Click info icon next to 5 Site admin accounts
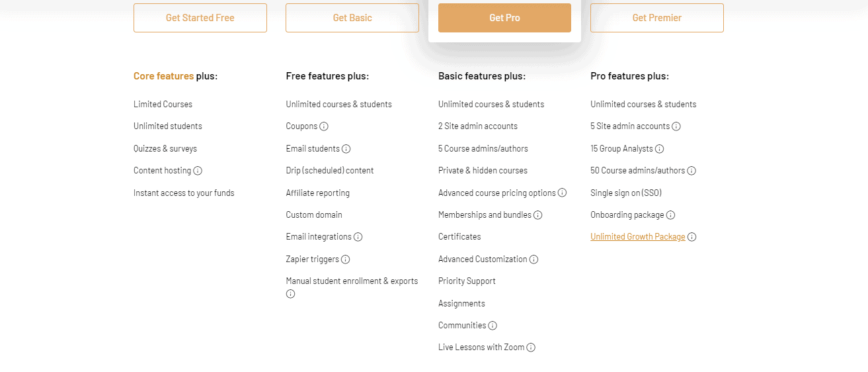The height and width of the screenshot is (372, 868). tap(676, 126)
